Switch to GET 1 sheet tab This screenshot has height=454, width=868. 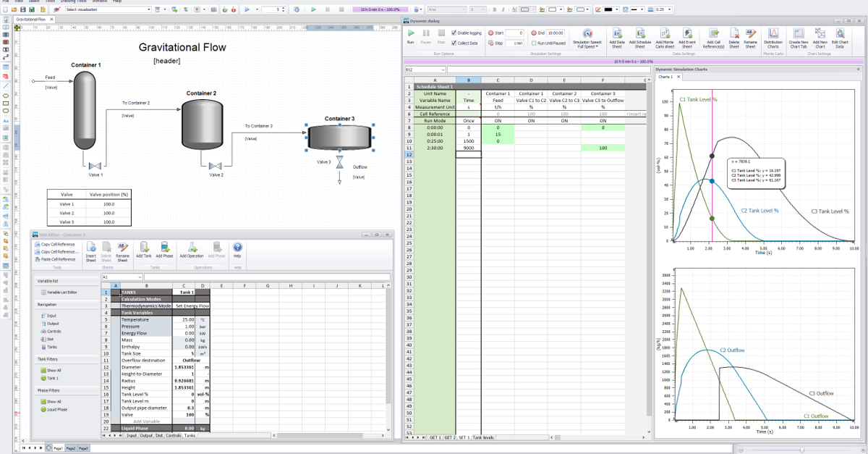point(435,438)
